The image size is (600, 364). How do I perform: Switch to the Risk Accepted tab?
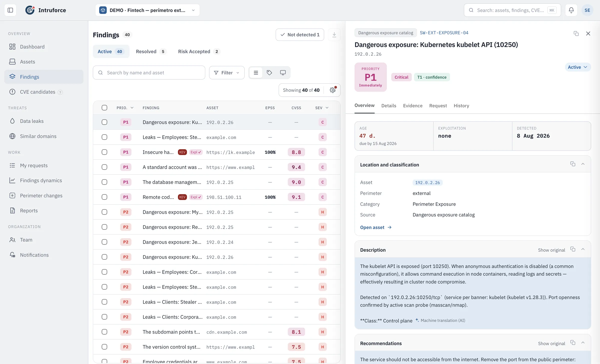(x=199, y=51)
